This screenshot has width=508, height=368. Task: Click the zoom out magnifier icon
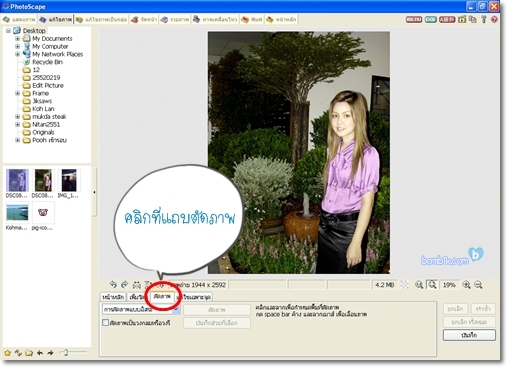point(478,285)
